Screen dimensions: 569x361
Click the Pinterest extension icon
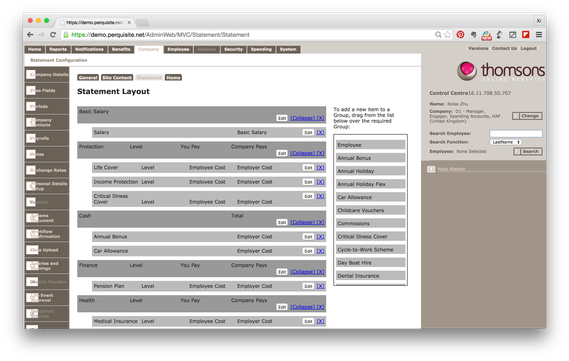pos(460,35)
